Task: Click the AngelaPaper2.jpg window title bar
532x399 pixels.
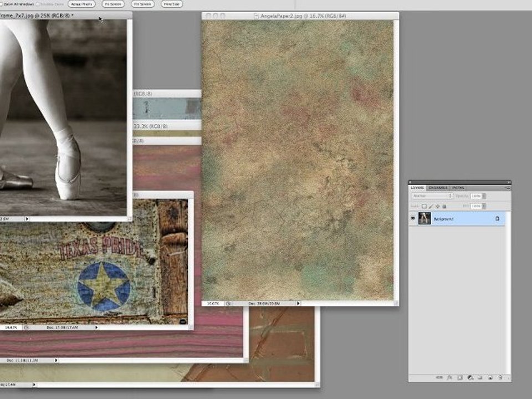Action: tap(300, 16)
